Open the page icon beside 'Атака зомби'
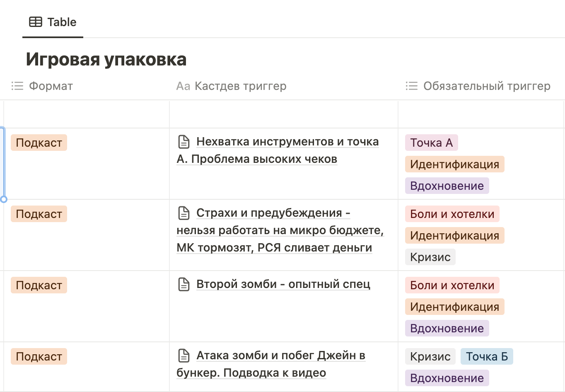 click(184, 356)
